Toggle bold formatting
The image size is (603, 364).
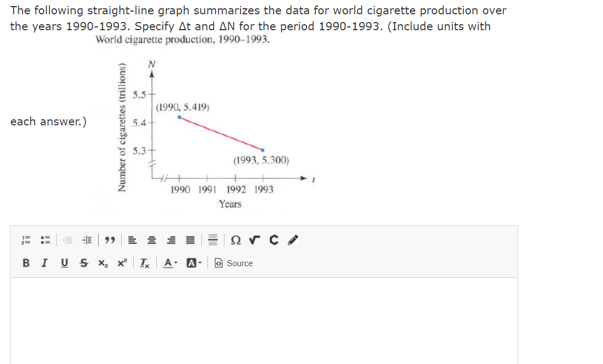26,263
